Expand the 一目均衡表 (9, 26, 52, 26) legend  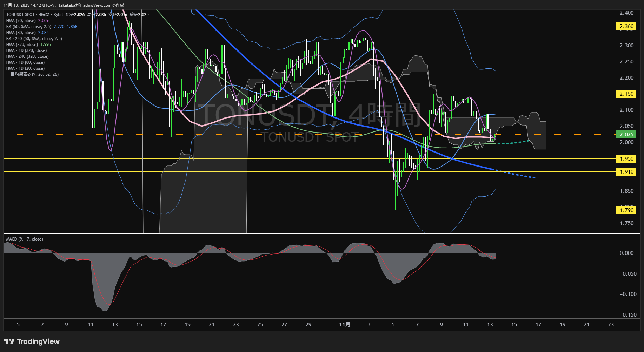click(32, 74)
